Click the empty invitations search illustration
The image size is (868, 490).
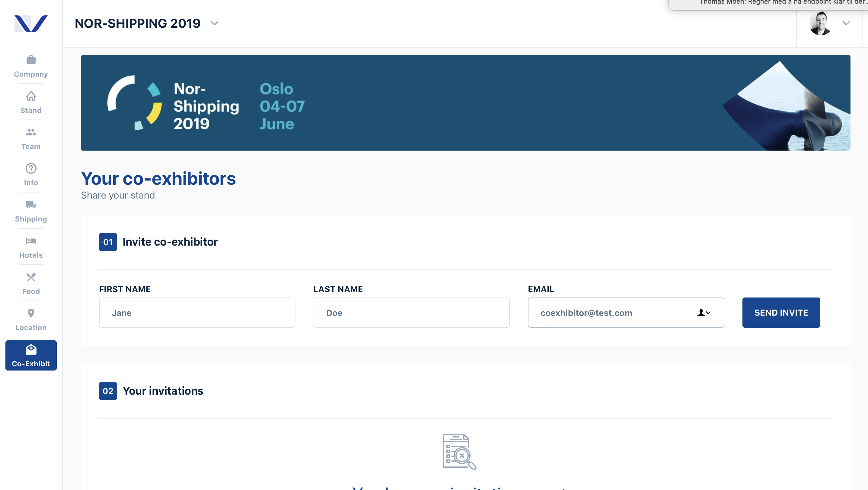[459, 452]
